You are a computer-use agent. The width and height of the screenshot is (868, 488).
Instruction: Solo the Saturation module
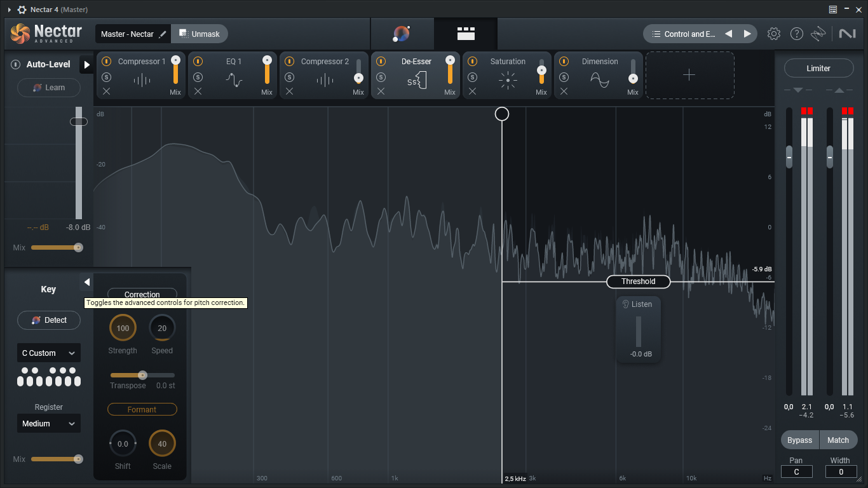(472, 77)
